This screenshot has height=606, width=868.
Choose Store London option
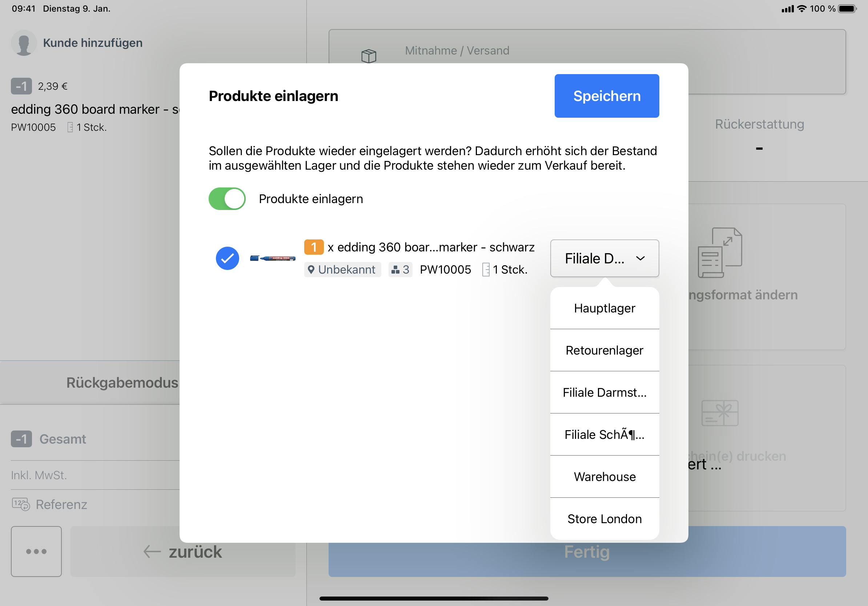tap(604, 519)
